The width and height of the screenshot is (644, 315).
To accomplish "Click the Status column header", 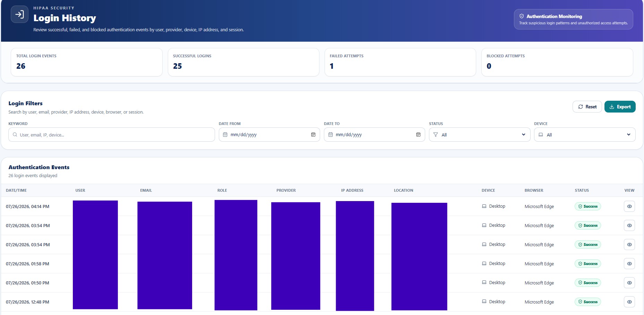I will [x=582, y=190].
